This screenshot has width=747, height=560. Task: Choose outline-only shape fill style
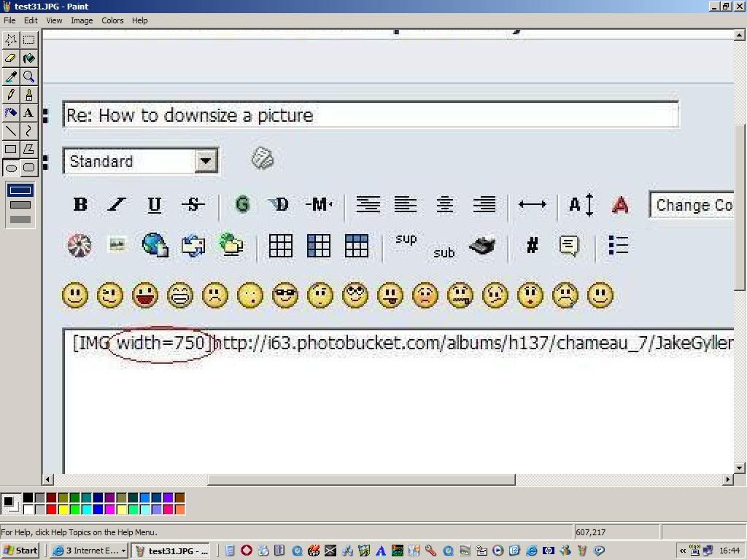20,191
